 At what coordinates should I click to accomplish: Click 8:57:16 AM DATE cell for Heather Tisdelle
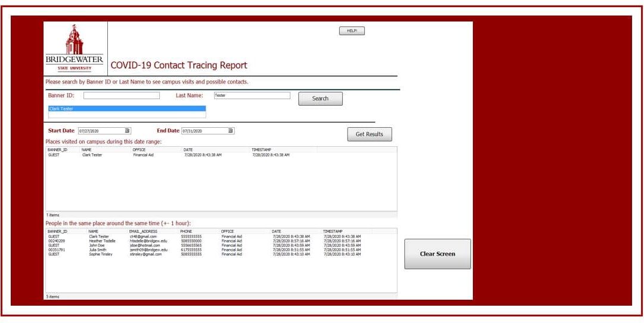click(291, 241)
